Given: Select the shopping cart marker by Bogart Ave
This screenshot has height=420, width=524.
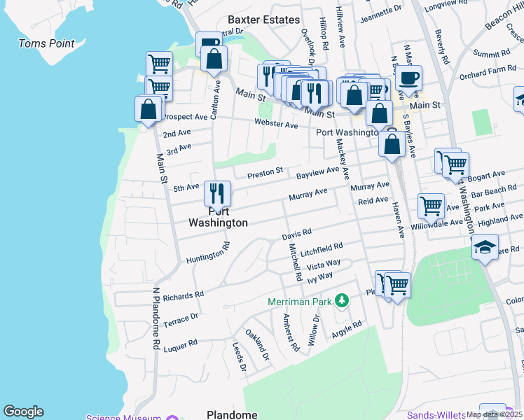Looking at the screenshot, I should click(455, 166).
